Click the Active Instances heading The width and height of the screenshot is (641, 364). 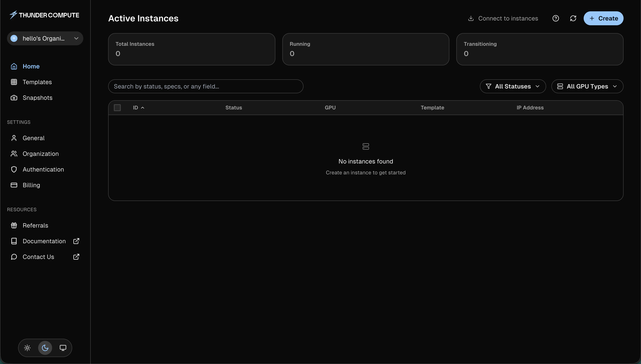[x=143, y=18]
